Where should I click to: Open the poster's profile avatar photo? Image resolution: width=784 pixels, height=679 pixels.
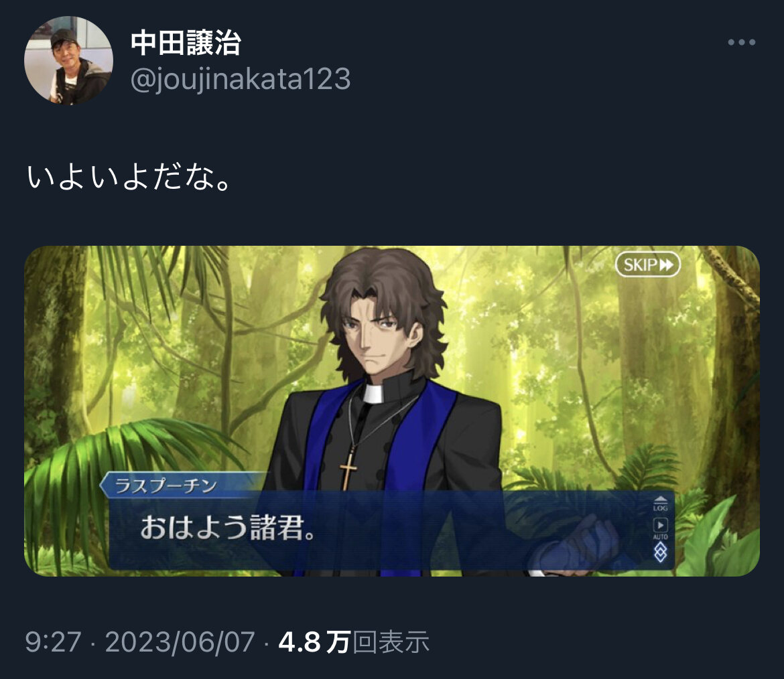tap(68, 60)
